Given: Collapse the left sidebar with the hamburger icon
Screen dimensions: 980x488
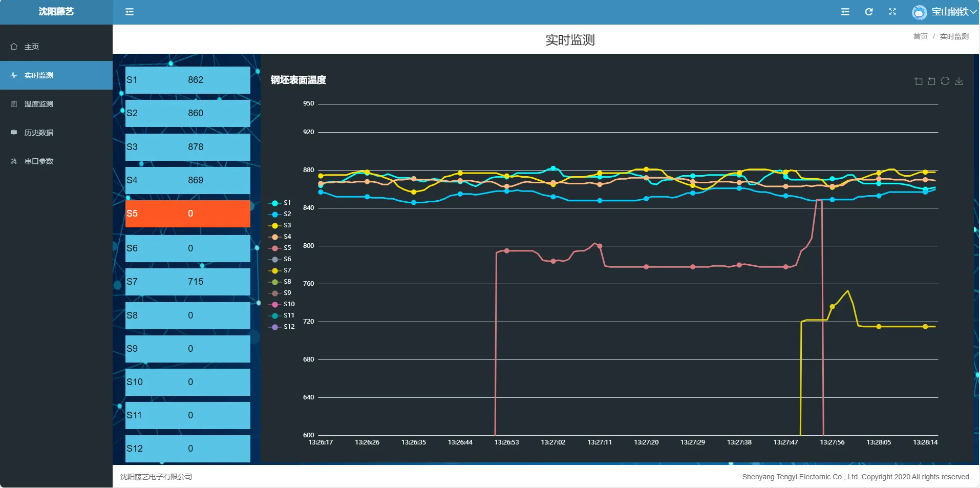Looking at the screenshot, I should (x=130, y=12).
